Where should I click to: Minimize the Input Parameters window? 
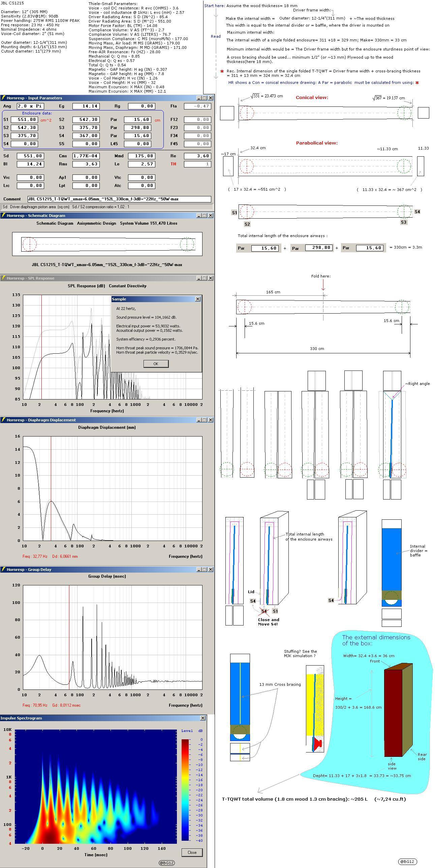(x=199, y=98)
